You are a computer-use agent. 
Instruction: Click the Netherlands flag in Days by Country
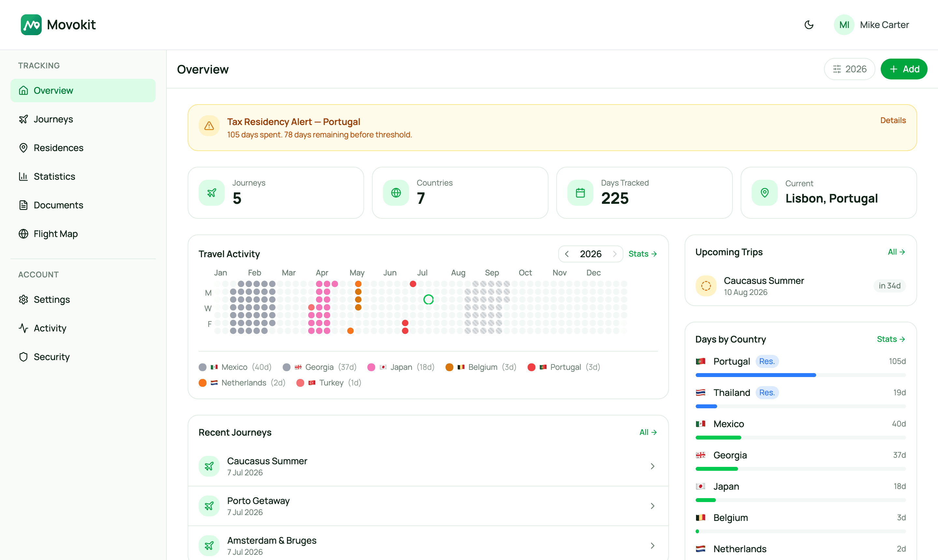(x=700, y=549)
